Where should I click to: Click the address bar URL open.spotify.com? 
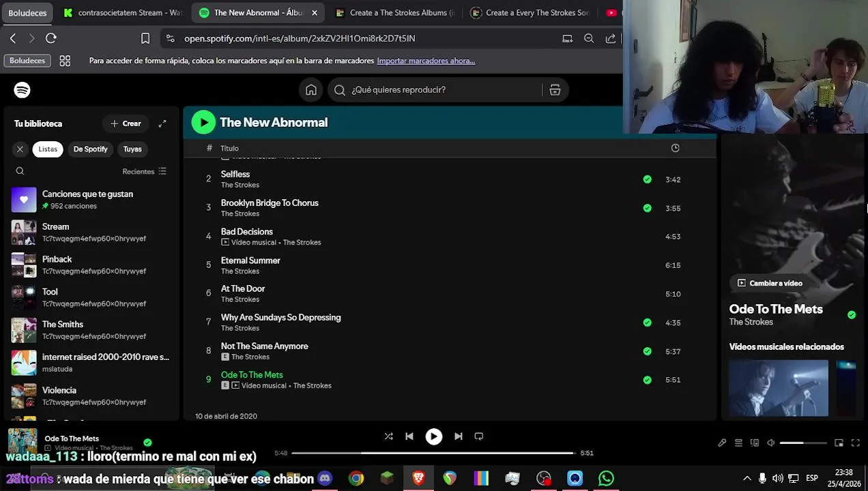pyautogui.click(x=300, y=38)
